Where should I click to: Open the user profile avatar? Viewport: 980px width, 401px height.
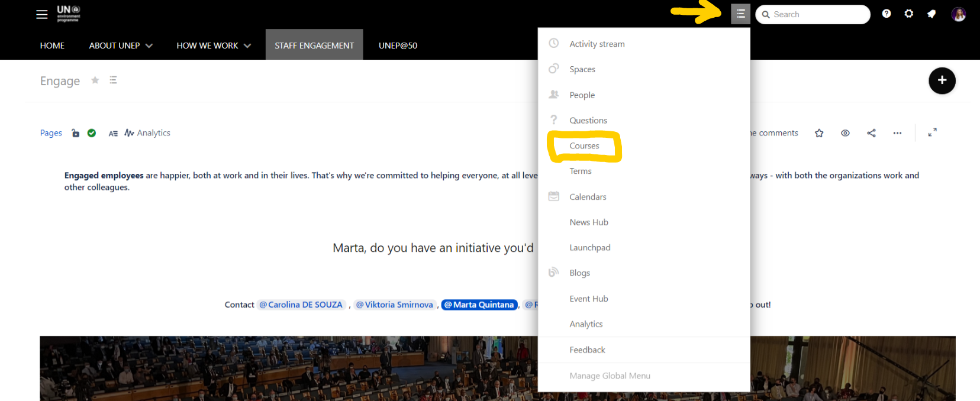[959, 14]
